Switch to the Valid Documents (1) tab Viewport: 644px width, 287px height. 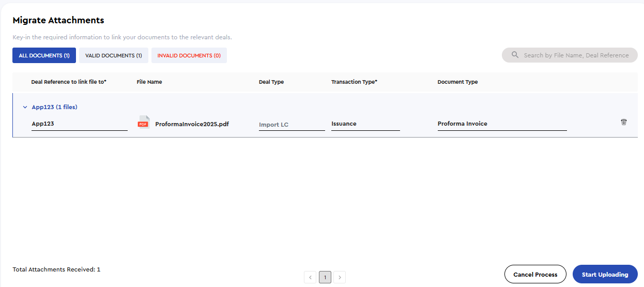pos(114,55)
